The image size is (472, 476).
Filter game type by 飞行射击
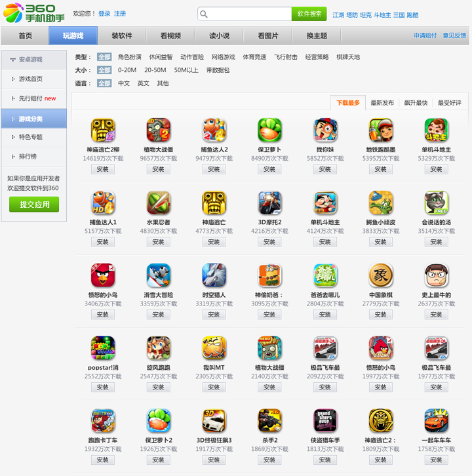click(286, 57)
